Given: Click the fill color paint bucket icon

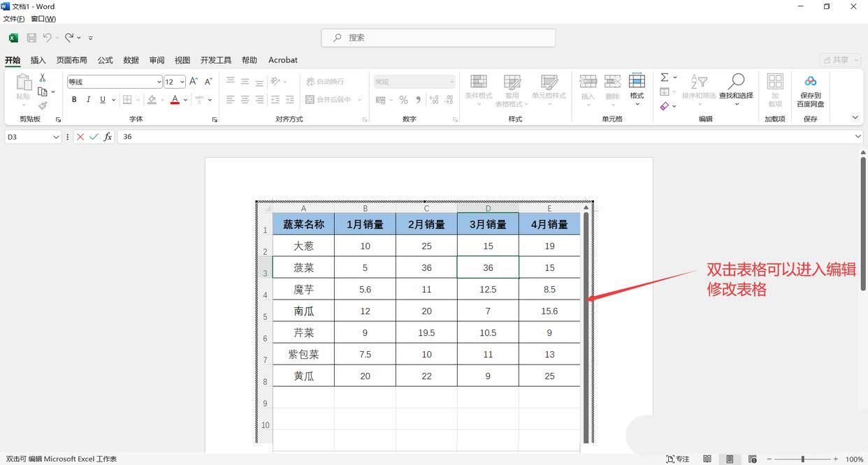Looking at the screenshot, I should pos(152,100).
